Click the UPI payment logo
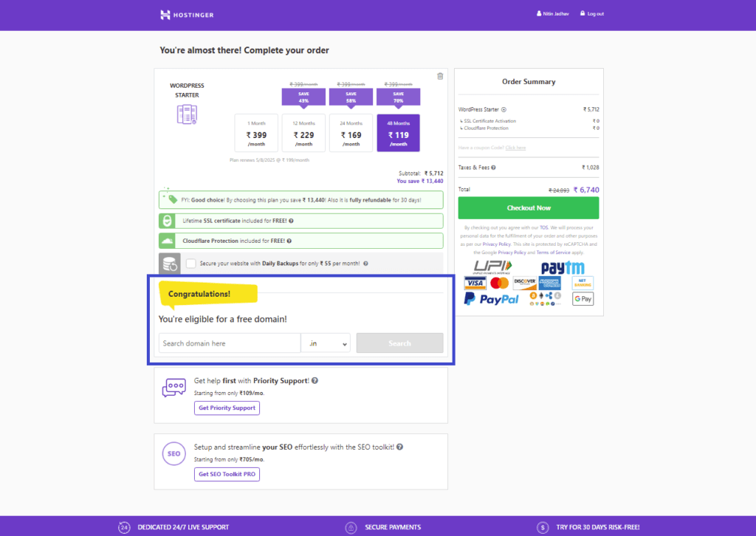Viewport: 756px width, 536px height. pos(492,267)
